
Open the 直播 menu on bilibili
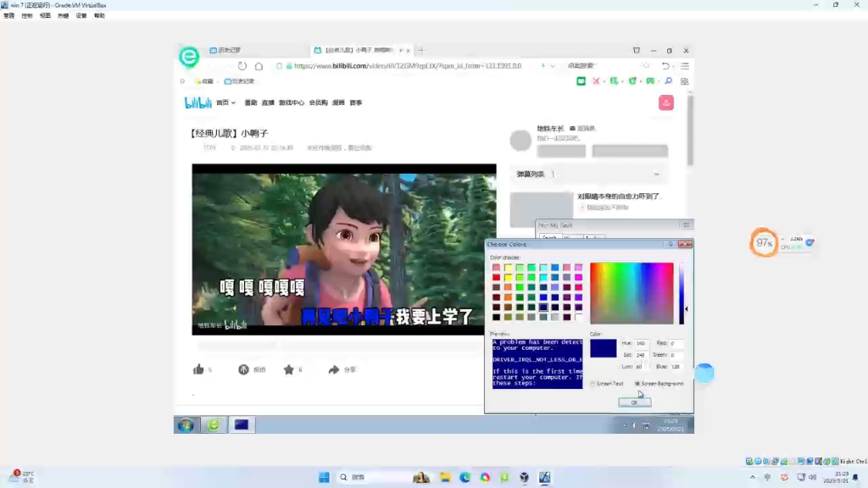(268, 103)
